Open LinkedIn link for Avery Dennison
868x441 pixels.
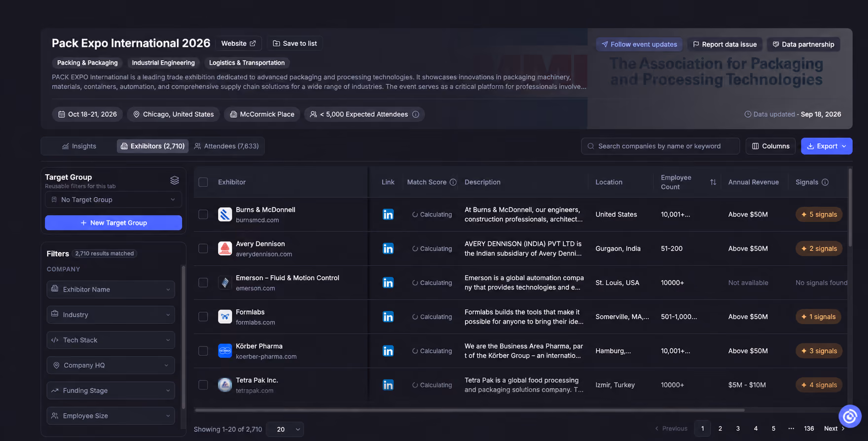388,249
